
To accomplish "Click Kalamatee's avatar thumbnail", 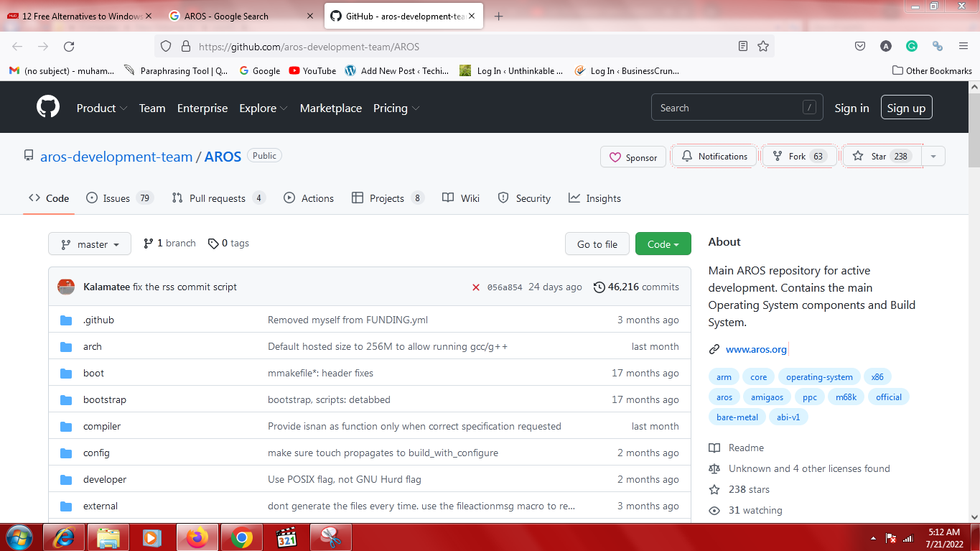I will click(66, 287).
